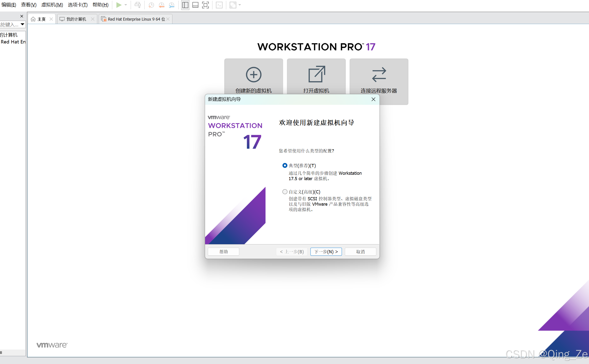Close the Red Hat Enterprise Linux tab

[168, 19]
